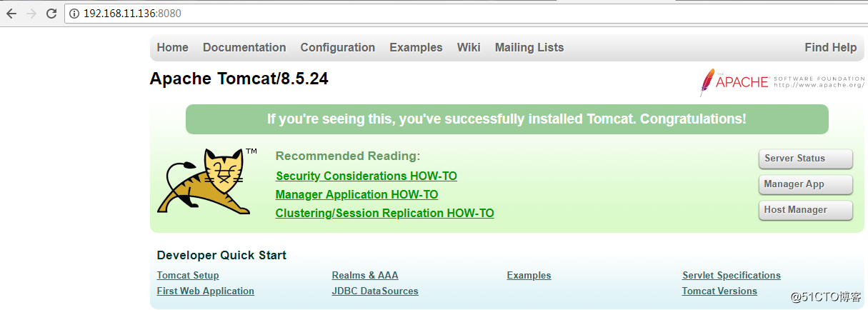
Task: Open the Tomcat Versions link
Action: (x=719, y=291)
